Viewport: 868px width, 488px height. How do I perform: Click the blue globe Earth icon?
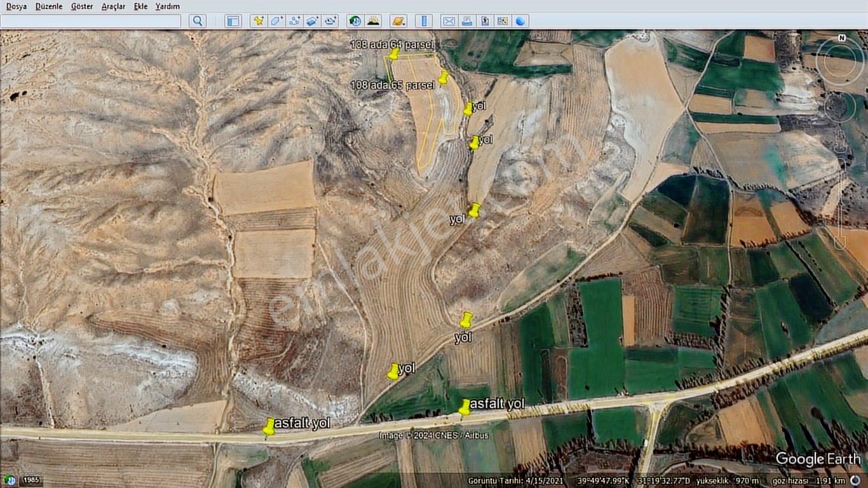[520, 21]
